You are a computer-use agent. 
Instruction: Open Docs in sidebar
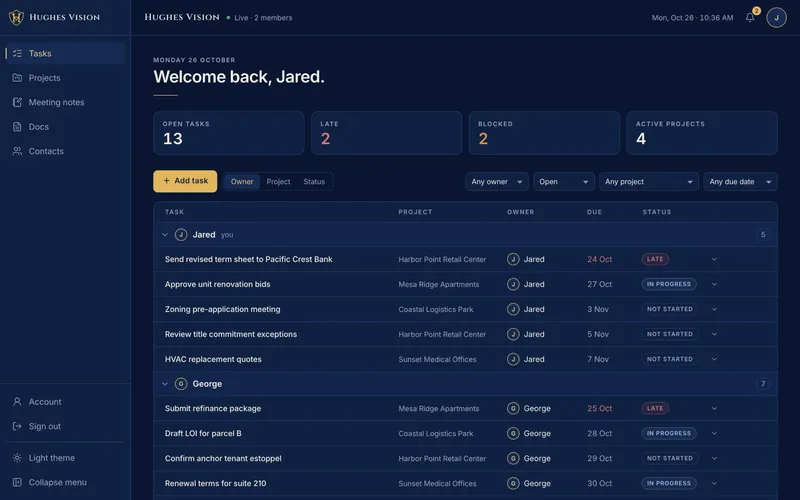(65, 127)
